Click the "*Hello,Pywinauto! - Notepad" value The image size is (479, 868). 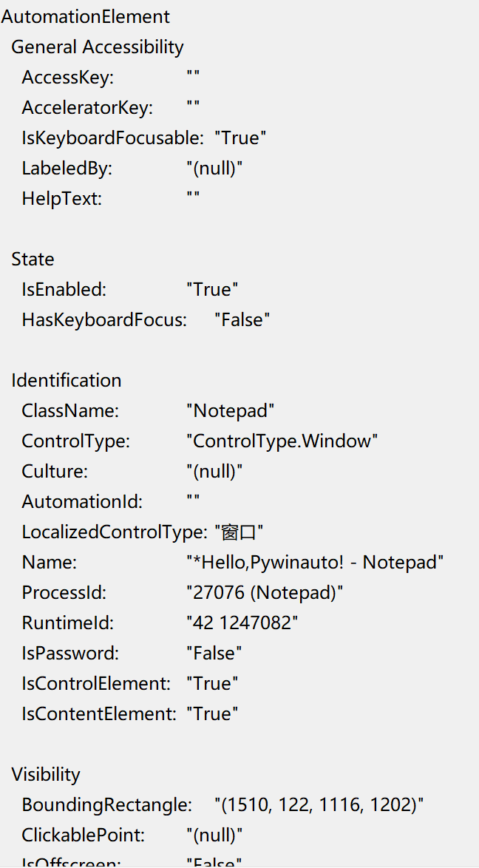point(315,563)
